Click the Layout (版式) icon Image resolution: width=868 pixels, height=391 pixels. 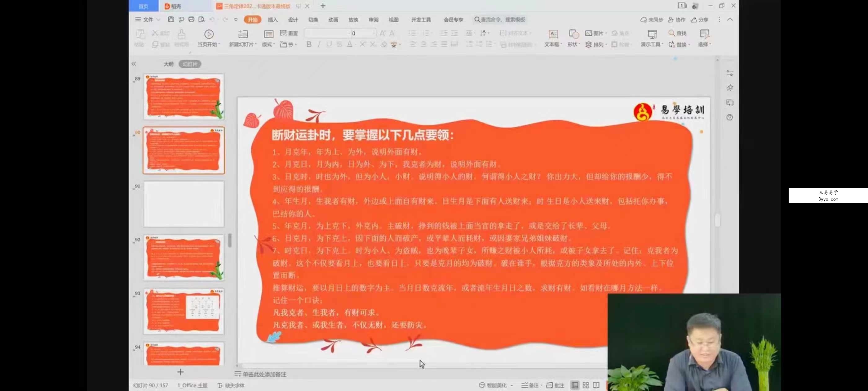click(x=268, y=34)
